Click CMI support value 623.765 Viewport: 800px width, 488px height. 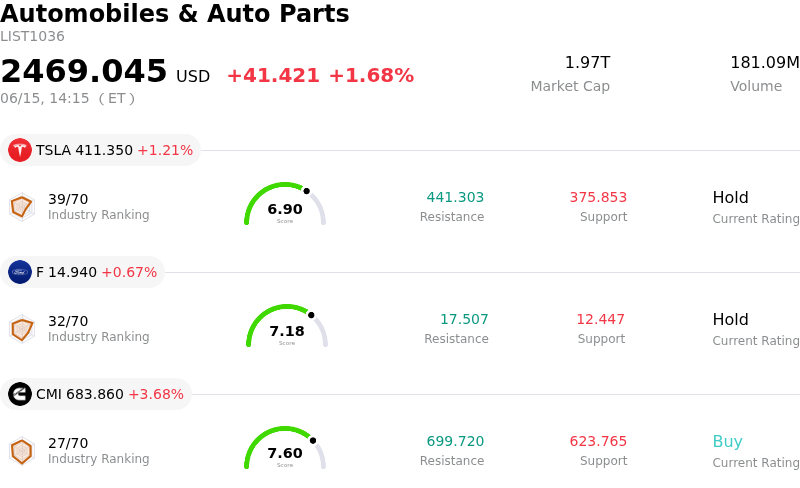(598, 441)
